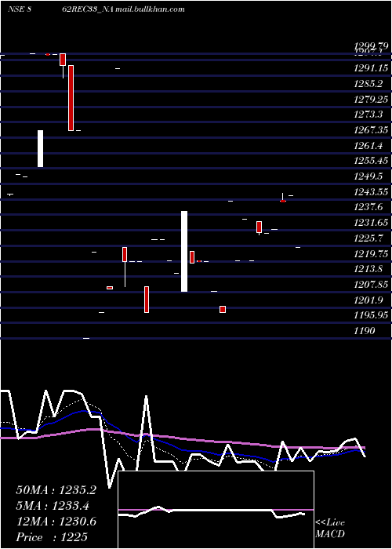Click the NSE exchange label

tap(16, 9)
